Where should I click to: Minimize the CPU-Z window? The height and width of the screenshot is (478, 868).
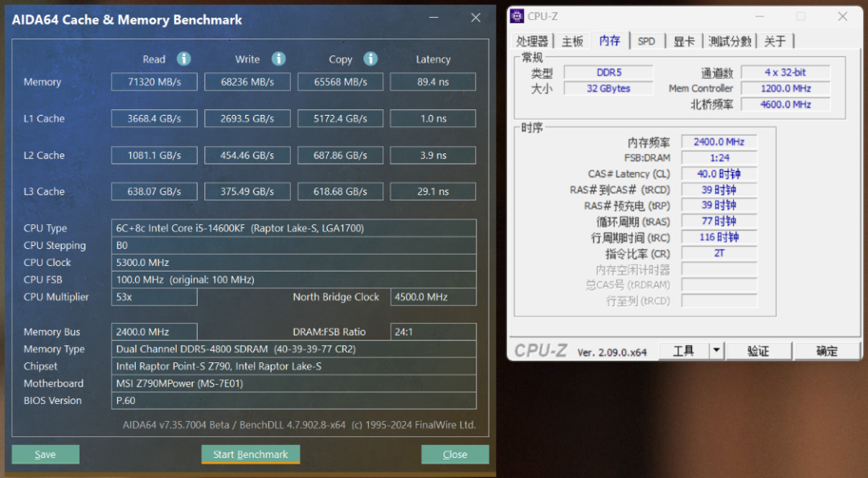coord(759,17)
